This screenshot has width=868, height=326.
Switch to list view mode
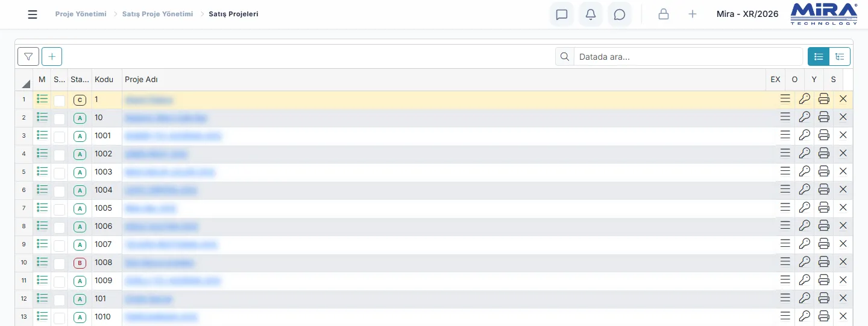819,56
